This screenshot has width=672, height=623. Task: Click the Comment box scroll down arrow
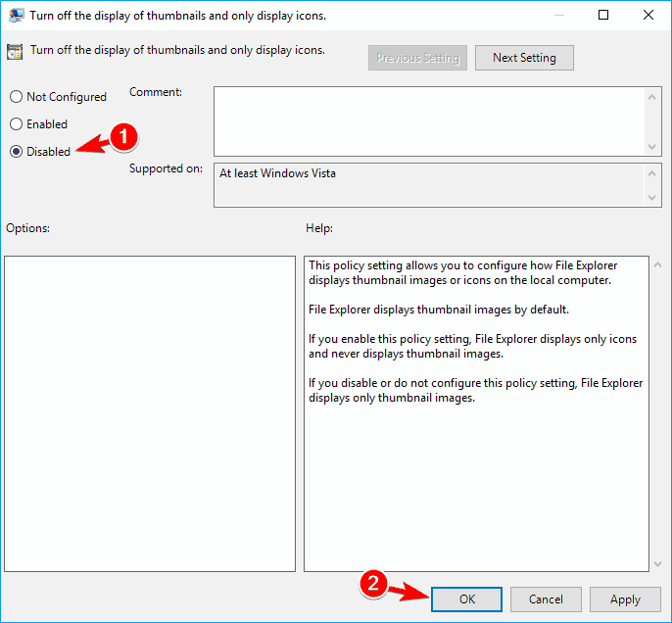coord(651,147)
